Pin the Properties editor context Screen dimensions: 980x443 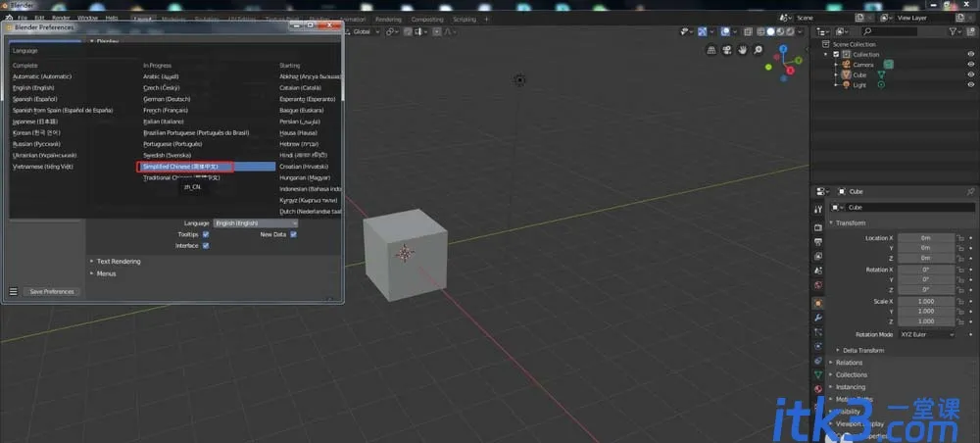[970, 192]
